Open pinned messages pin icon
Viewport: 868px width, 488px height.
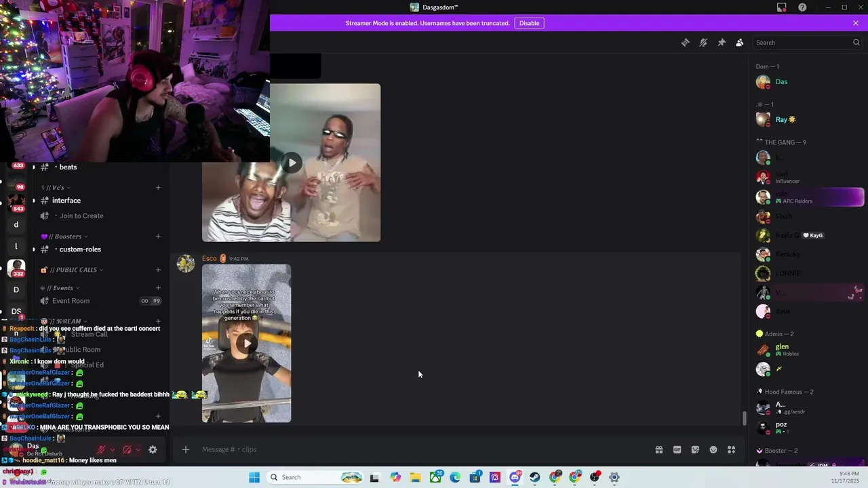tap(722, 43)
